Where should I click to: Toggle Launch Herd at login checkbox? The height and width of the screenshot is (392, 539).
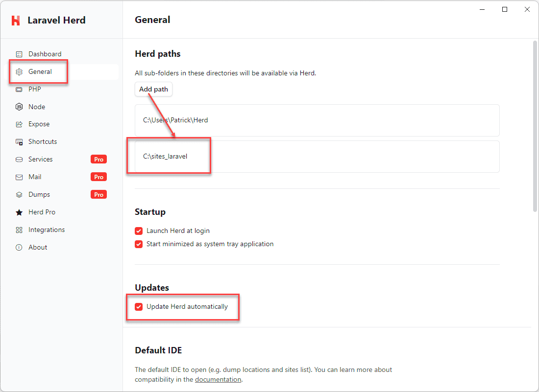coord(139,231)
